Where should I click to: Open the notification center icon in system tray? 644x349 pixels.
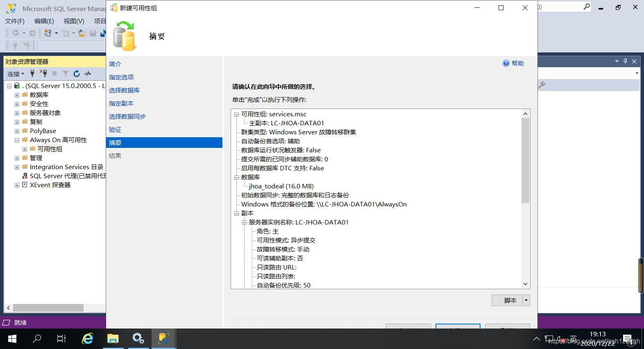(627, 339)
